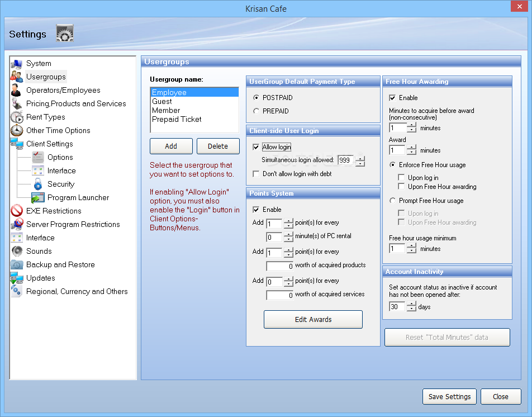532x417 pixels.
Task: Select Prepaid Ticket in usergroup list
Action: tap(194, 120)
